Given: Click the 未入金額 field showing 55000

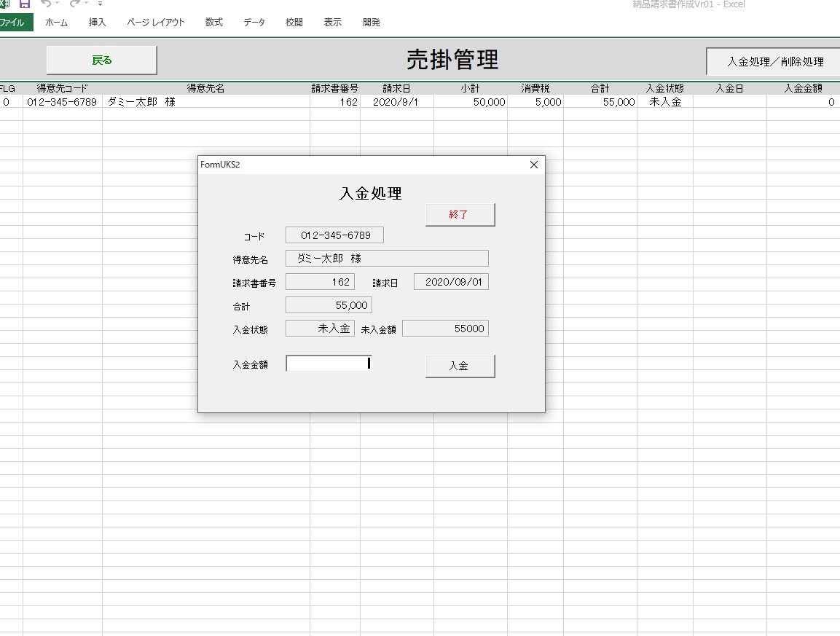Looking at the screenshot, I should (x=446, y=329).
